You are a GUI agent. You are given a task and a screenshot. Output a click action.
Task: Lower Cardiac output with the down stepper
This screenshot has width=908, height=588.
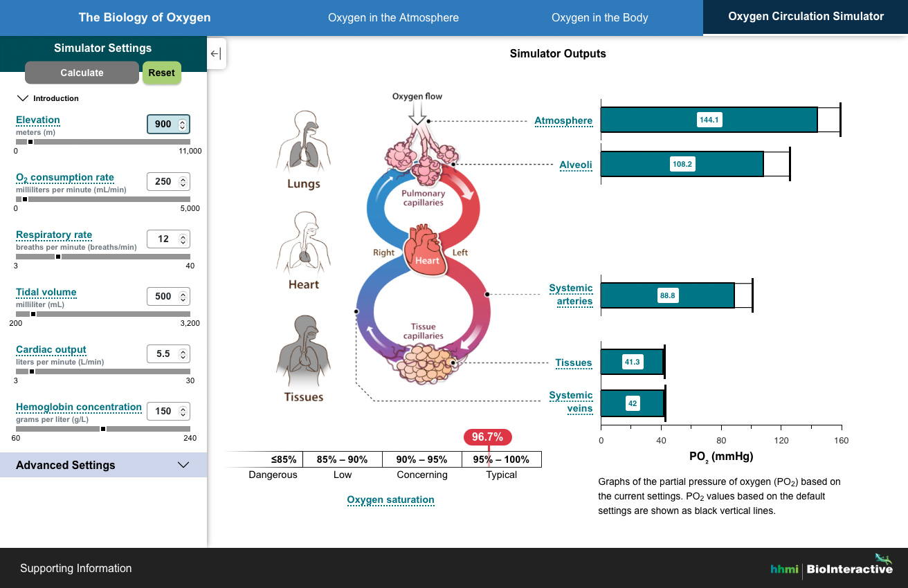[x=182, y=357]
